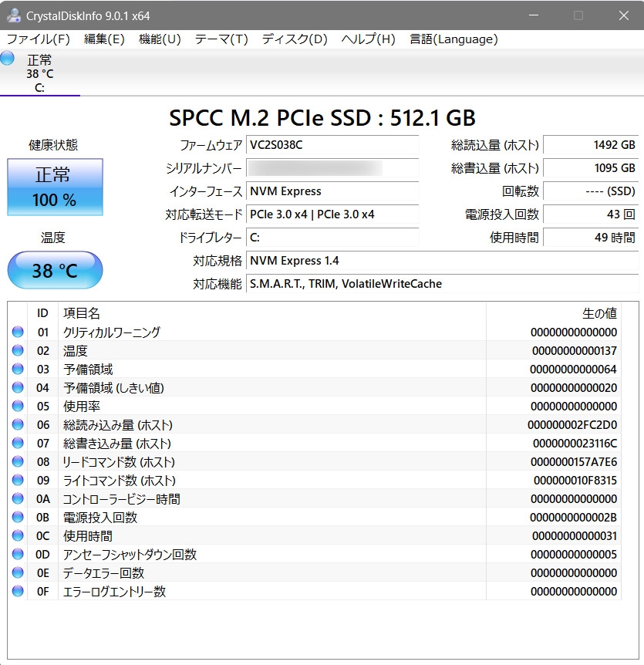Click the standard field NVM Express 1.4
This screenshot has height=665, width=644.
(x=442, y=261)
